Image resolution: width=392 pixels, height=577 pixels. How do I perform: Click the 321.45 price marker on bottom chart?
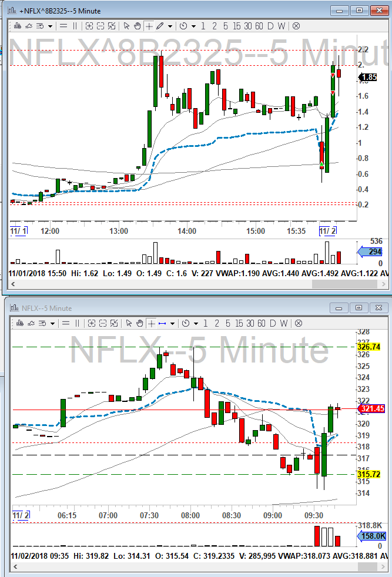(371, 408)
